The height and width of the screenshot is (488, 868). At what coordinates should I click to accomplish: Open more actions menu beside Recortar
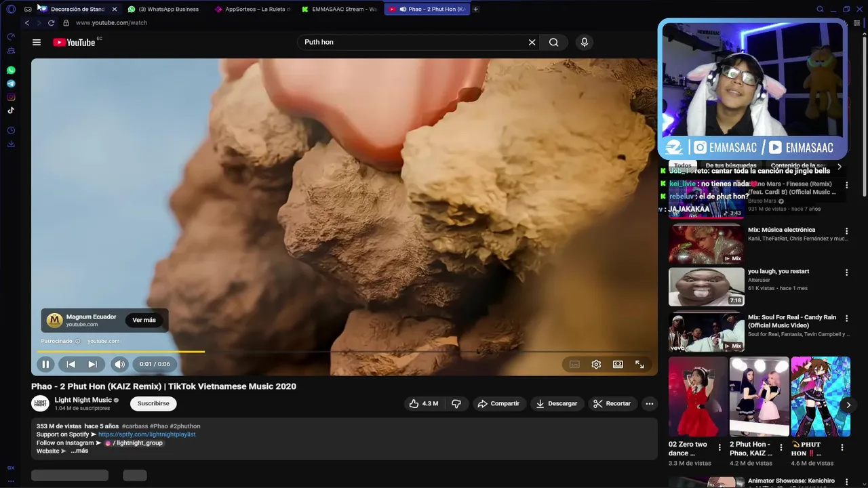pos(649,403)
